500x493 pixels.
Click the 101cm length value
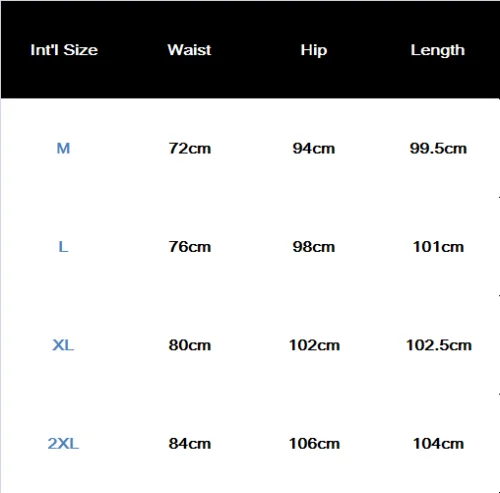click(438, 247)
